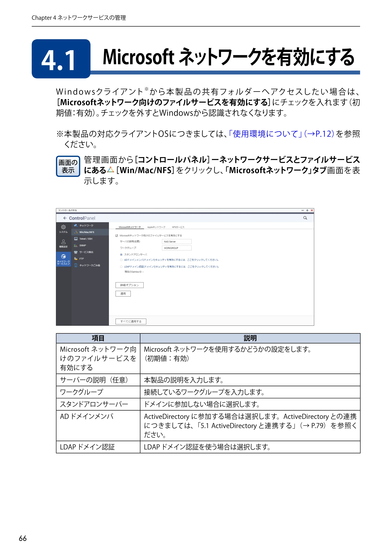This screenshot has width=392, height=554.
Task: Open the FTP entry
Action: tap(90, 259)
